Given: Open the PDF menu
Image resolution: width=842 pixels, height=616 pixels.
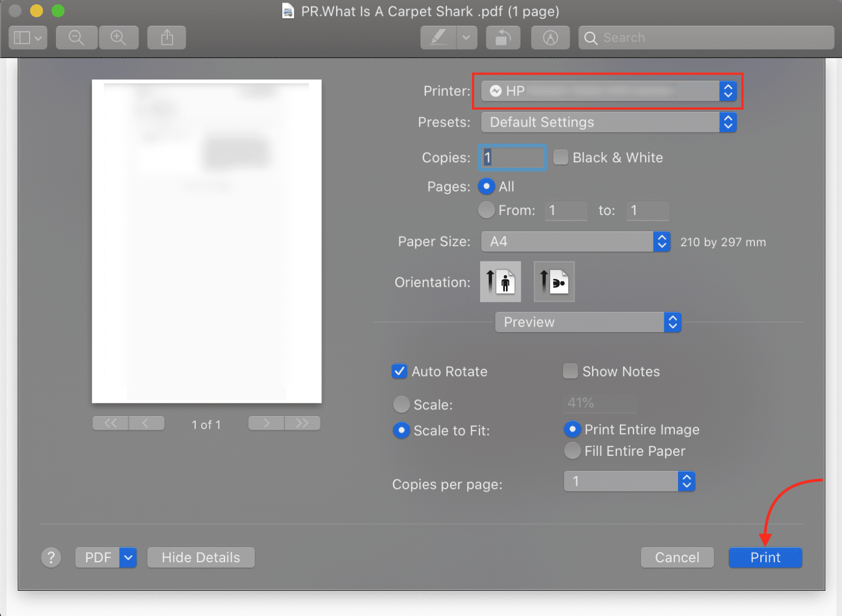Looking at the screenshot, I should click(x=106, y=557).
